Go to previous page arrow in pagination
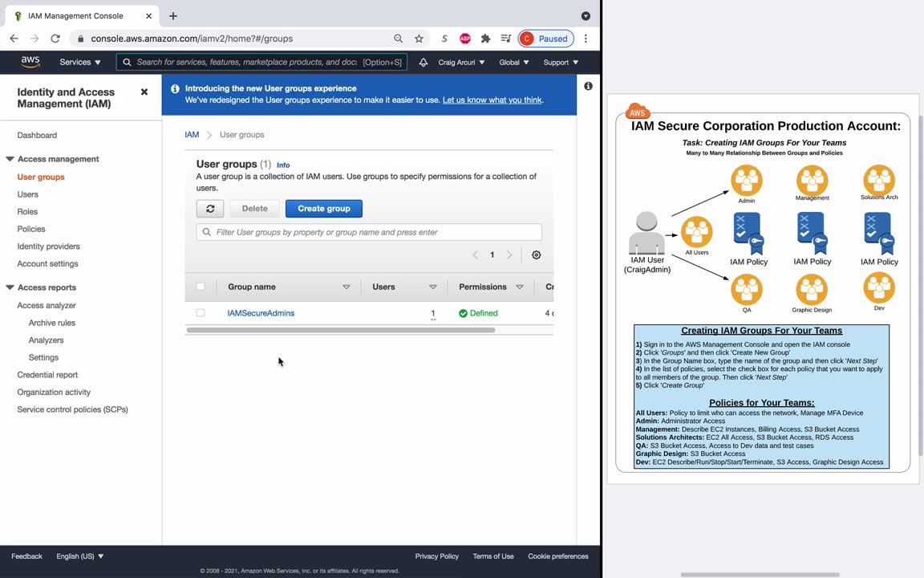The image size is (924, 578). (475, 254)
